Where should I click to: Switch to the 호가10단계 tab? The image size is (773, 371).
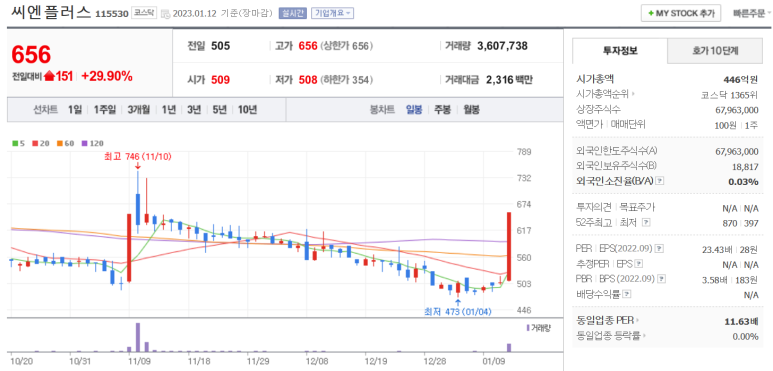(715, 51)
